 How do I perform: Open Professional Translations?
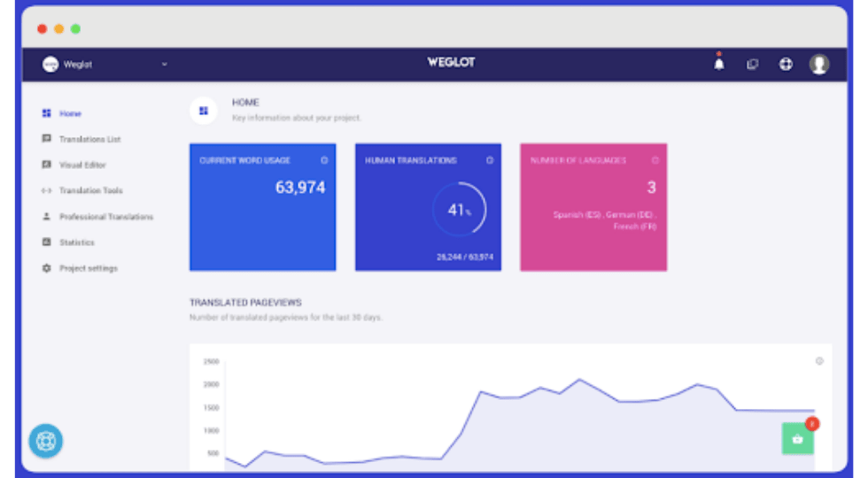pyautogui.click(x=106, y=216)
